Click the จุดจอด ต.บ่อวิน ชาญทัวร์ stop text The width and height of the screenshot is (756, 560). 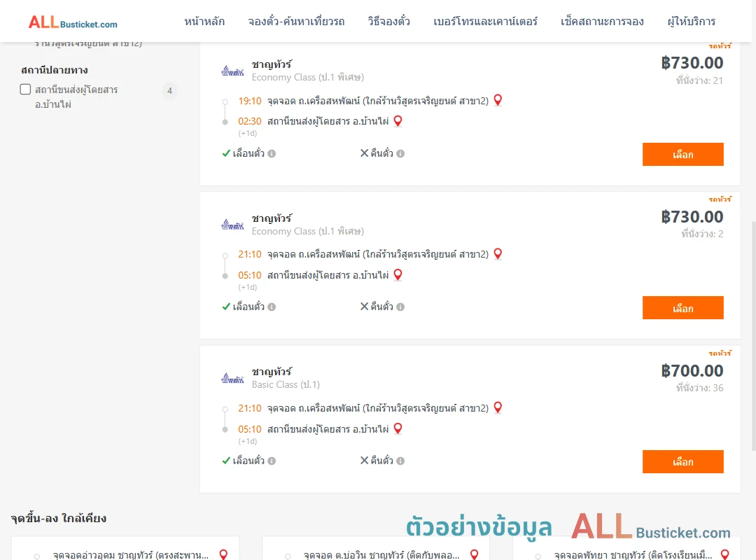381,555
